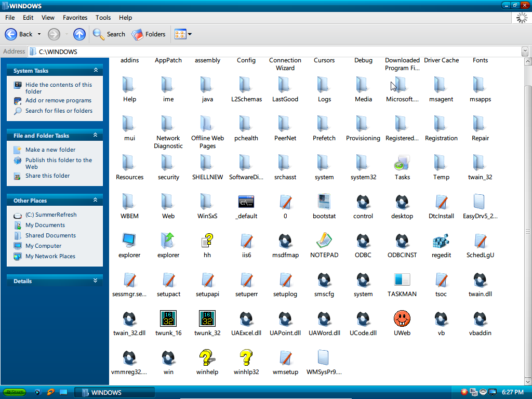Select the UAExcel.dll file icon

[246, 318]
